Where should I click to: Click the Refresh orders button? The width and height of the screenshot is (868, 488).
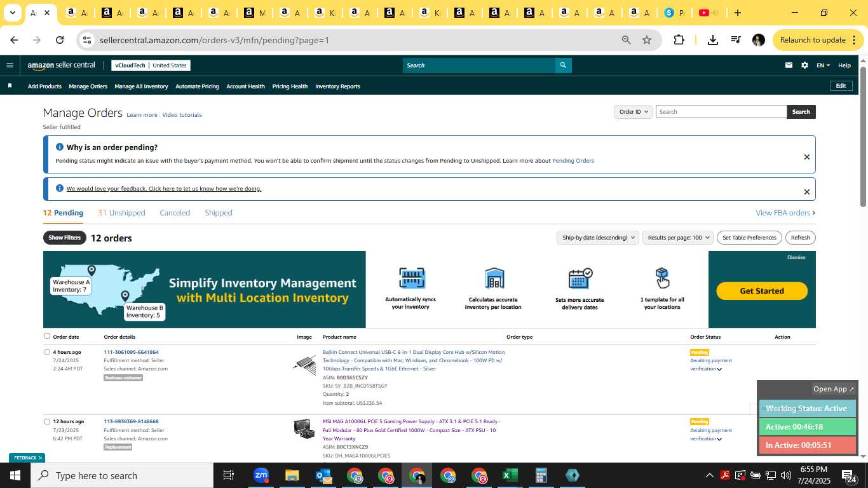click(x=801, y=238)
